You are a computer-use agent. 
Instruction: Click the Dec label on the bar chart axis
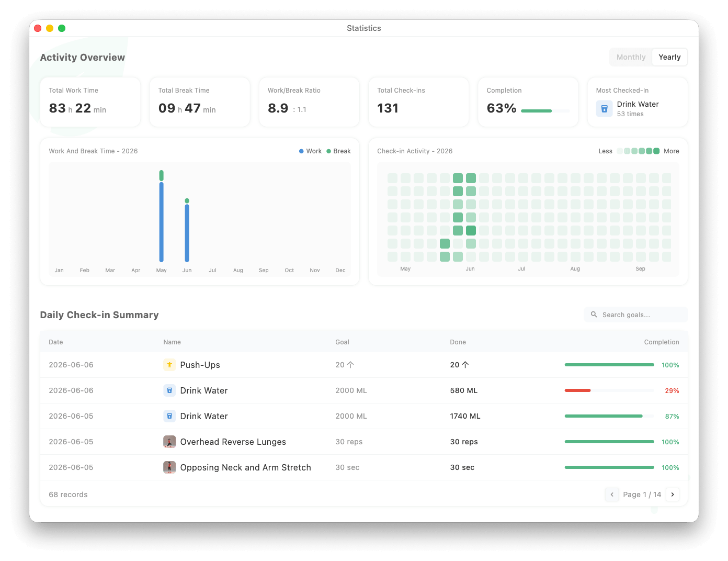(x=340, y=271)
